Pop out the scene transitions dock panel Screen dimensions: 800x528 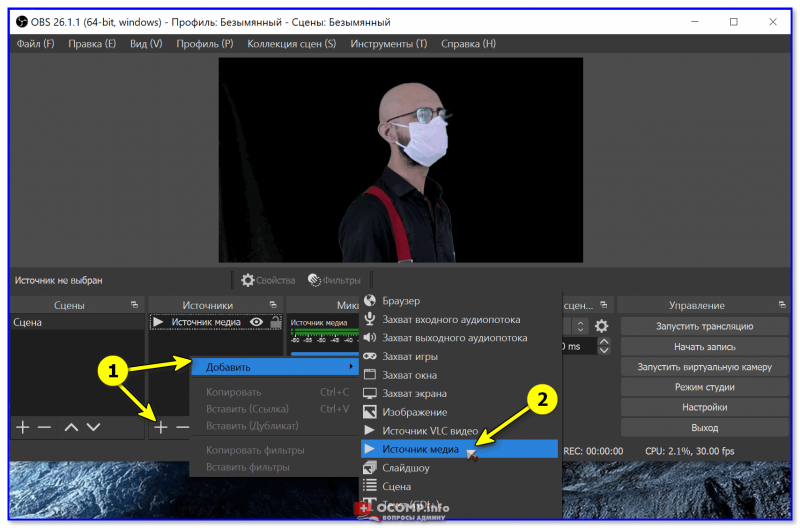(x=604, y=305)
